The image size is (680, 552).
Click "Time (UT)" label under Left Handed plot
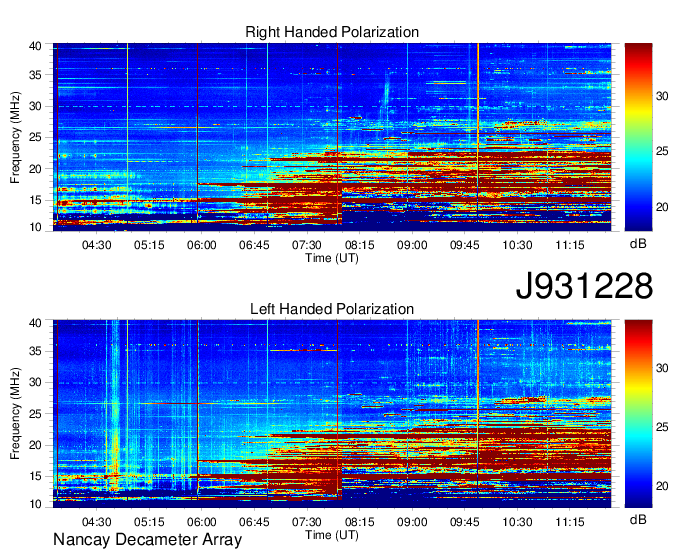click(x=332, y=535)
